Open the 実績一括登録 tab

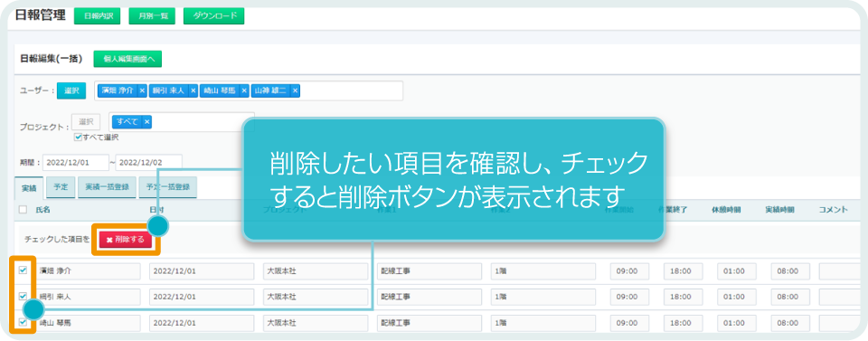click(x=107, y=187)
